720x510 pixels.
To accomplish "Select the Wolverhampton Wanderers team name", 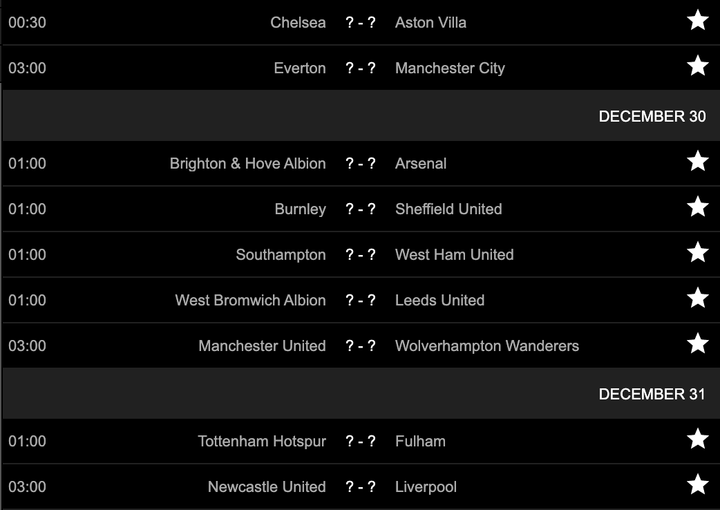I will click(x=487, y=346).
